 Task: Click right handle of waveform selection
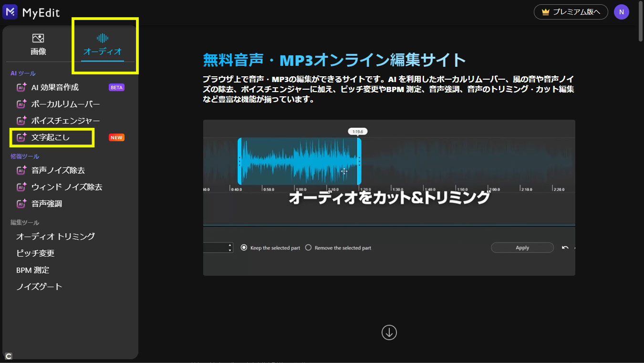(359, 161)
